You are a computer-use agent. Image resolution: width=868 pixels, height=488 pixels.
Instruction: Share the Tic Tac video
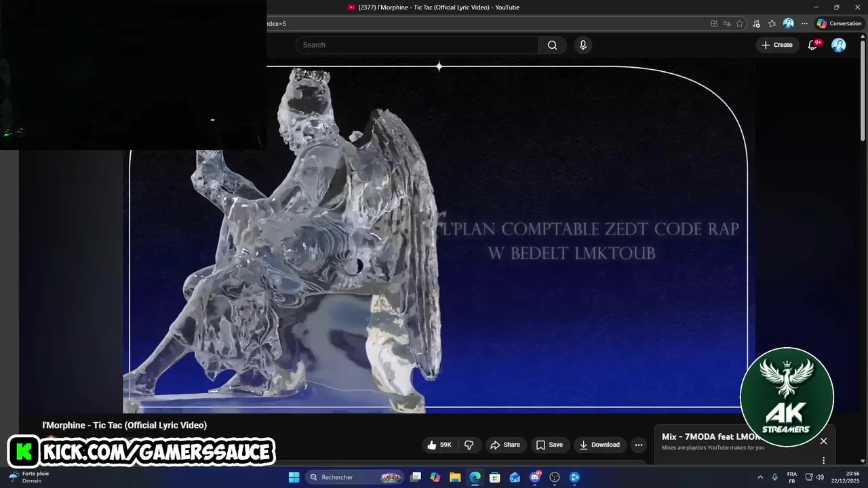(x=505, y=445)
